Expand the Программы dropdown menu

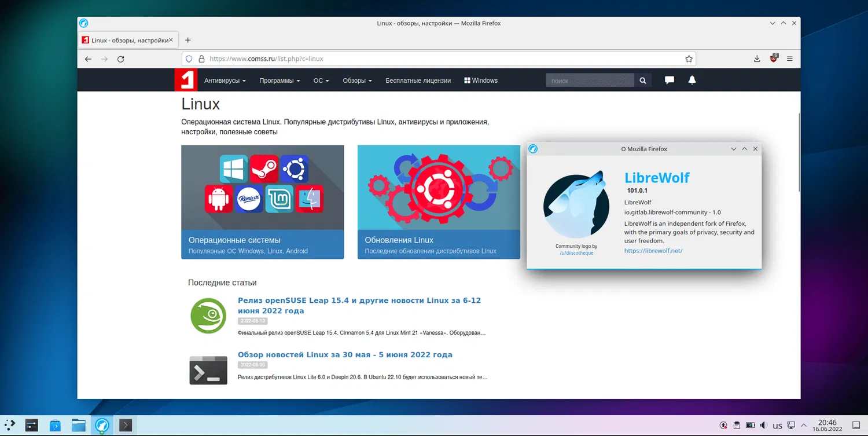pyautogui.click(x=279, y=80)
